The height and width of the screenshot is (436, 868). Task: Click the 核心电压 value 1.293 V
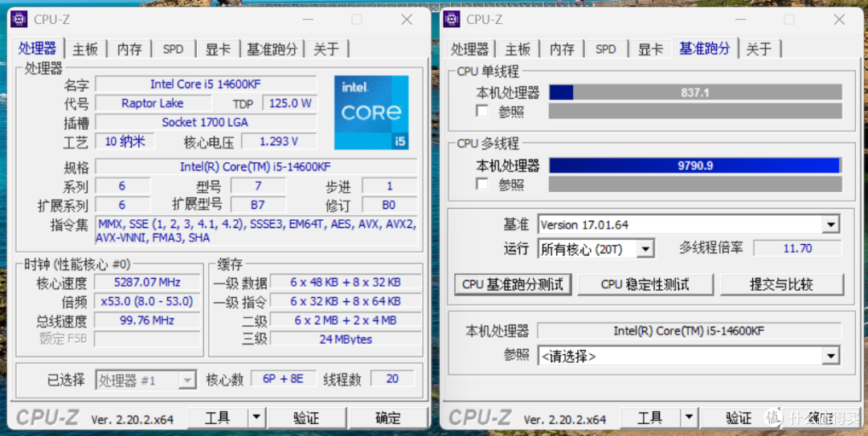coord(279,141)
